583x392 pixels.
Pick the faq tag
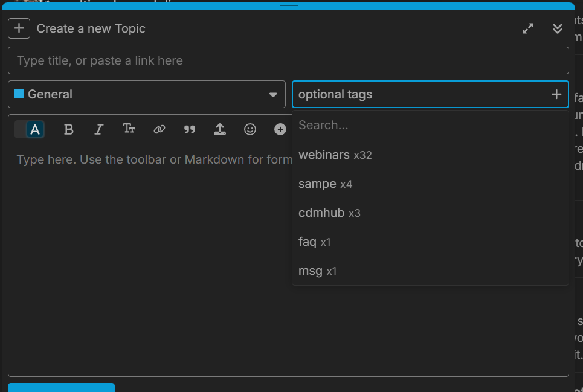pos(430,242)
